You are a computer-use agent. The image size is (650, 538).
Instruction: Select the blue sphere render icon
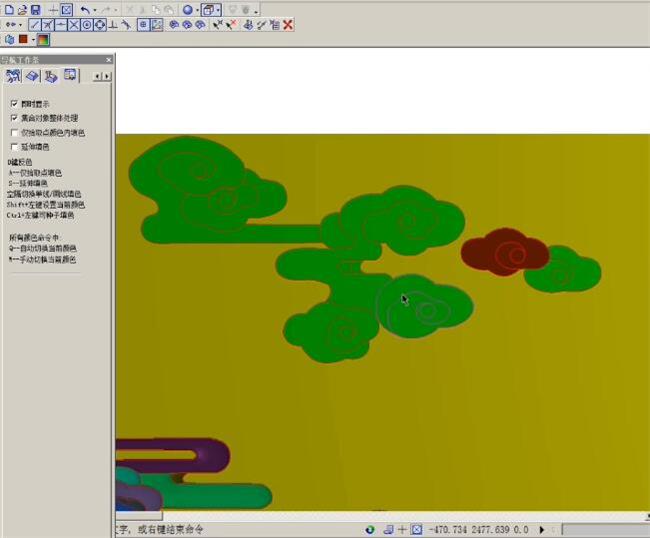(x=187, y=9)
